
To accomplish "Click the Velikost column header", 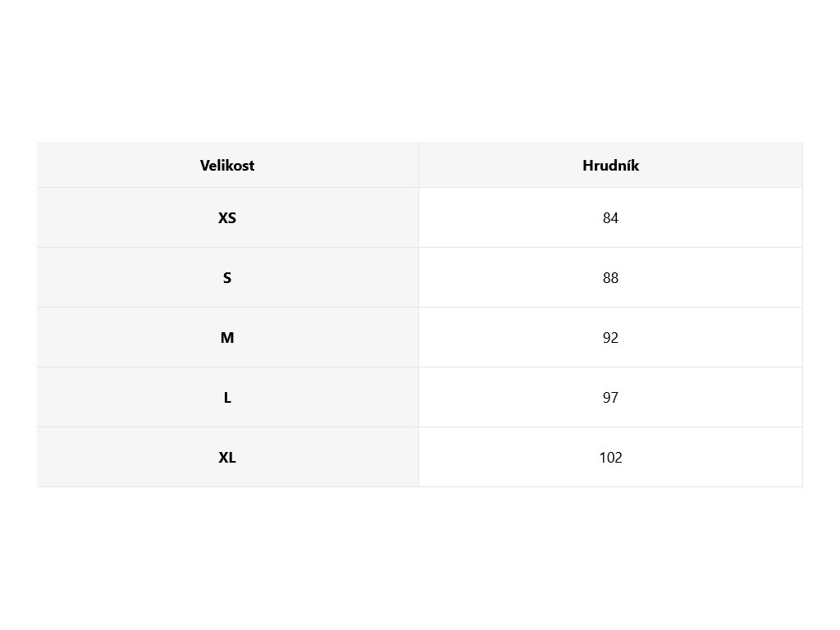I will 227,165.
